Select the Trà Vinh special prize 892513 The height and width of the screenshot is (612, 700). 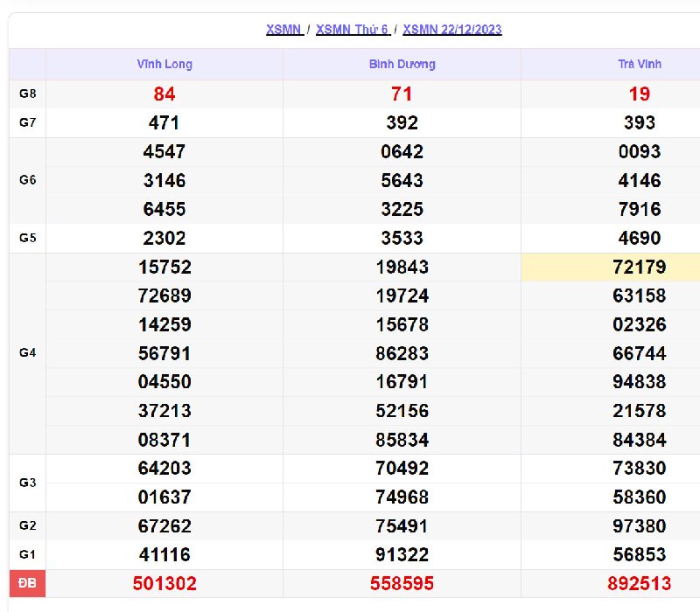pyautogui.click(x=639, y=583)
